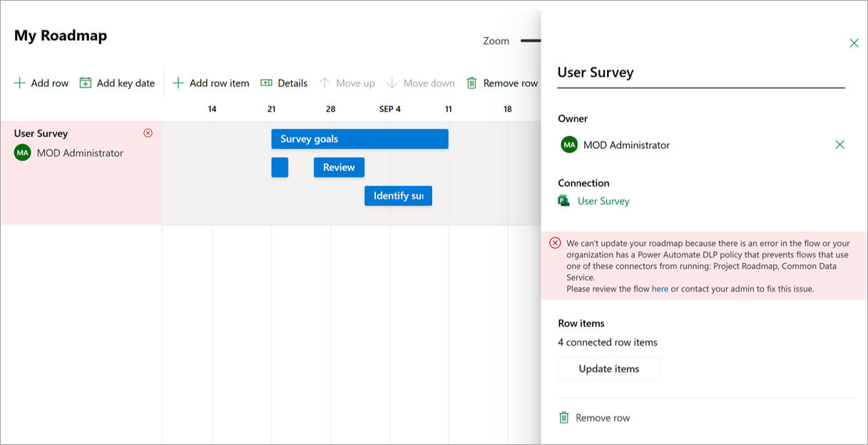Select the small unlabeled blue bar

click(x=280, y=168)
